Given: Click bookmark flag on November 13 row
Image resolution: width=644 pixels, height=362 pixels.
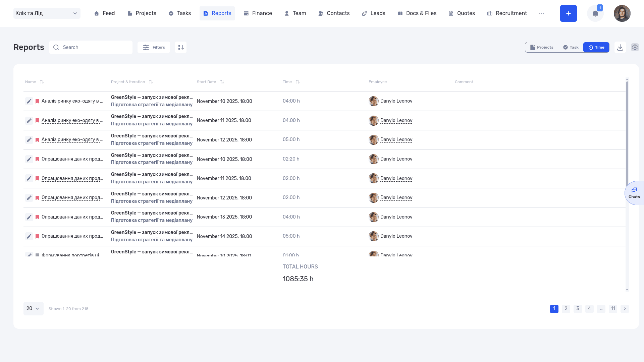Looking at the screenshot, I should [37, 217].
